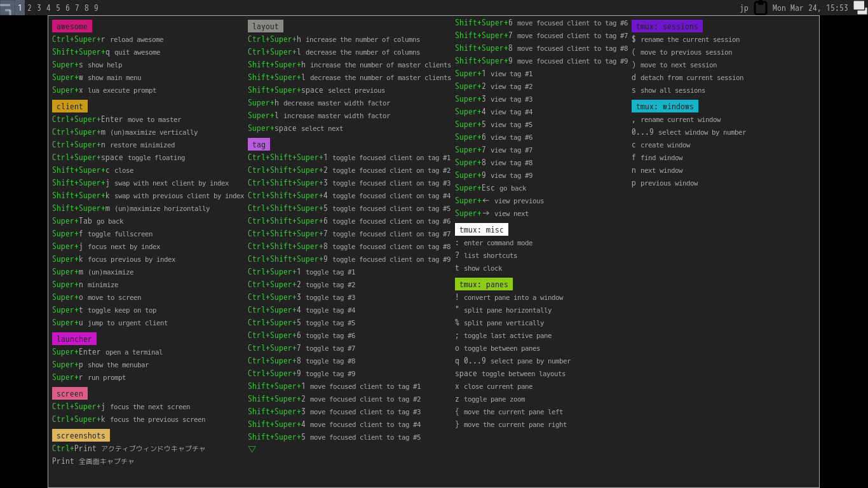Click the cyan tmux: windows heading
Viewport: 868px width, 488px height.
coord(665,106)
